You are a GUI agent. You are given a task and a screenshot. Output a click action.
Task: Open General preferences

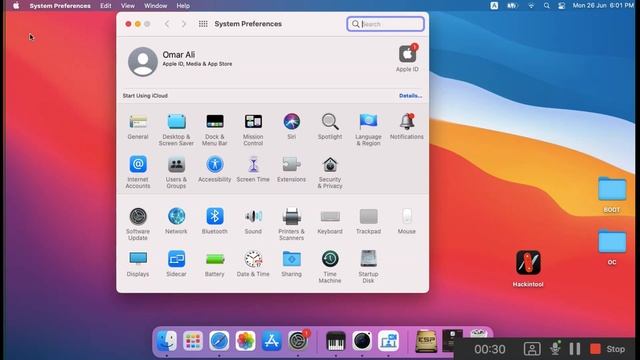(x=138, y=127)
